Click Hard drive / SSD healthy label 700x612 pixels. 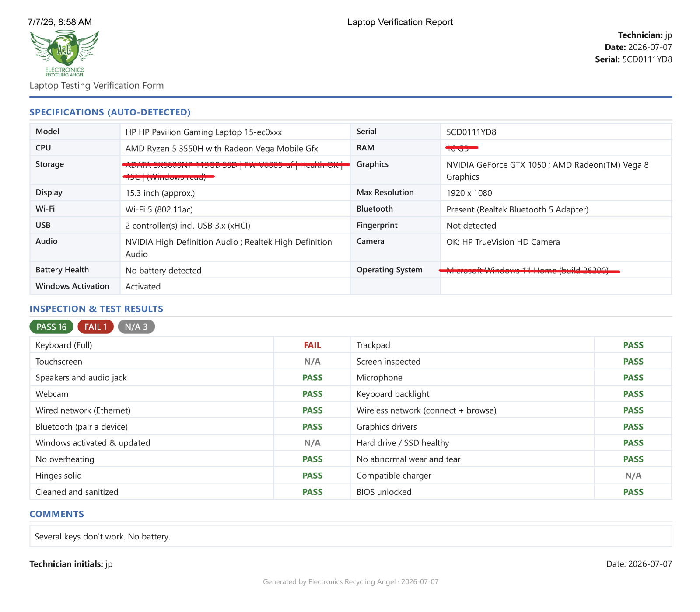point(403,443)
